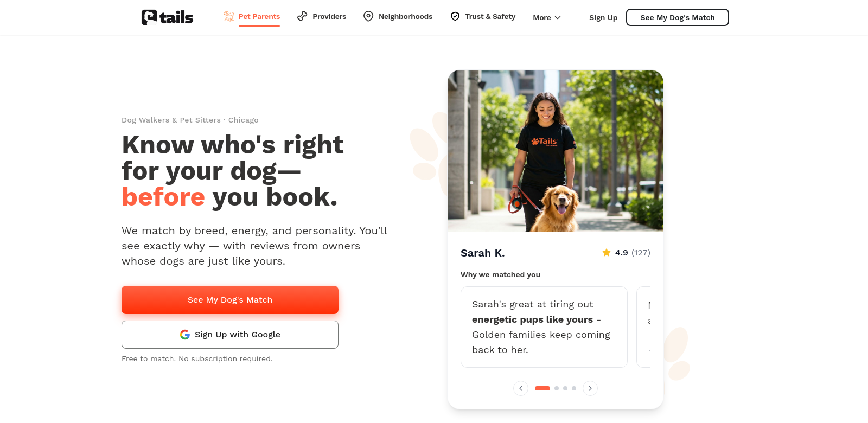Click the Tails logo in the header
Screen dimensions: 868x423
pos(167,17)
